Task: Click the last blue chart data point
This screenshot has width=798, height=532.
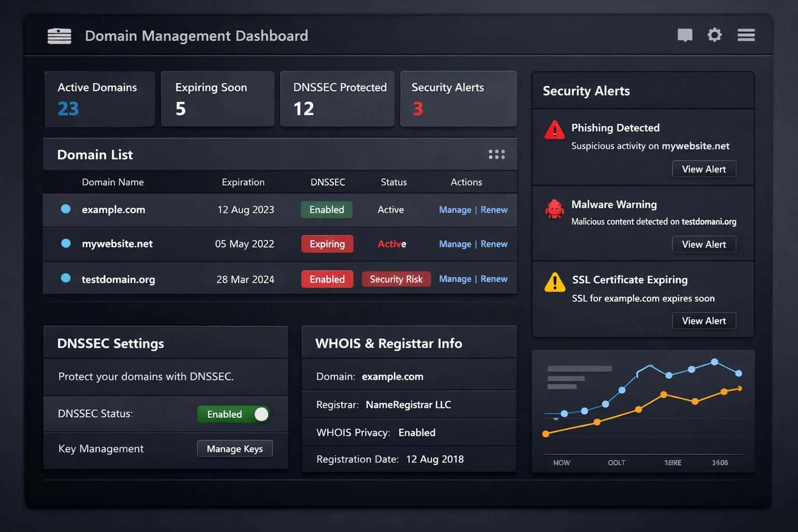Action: (738, 373)
